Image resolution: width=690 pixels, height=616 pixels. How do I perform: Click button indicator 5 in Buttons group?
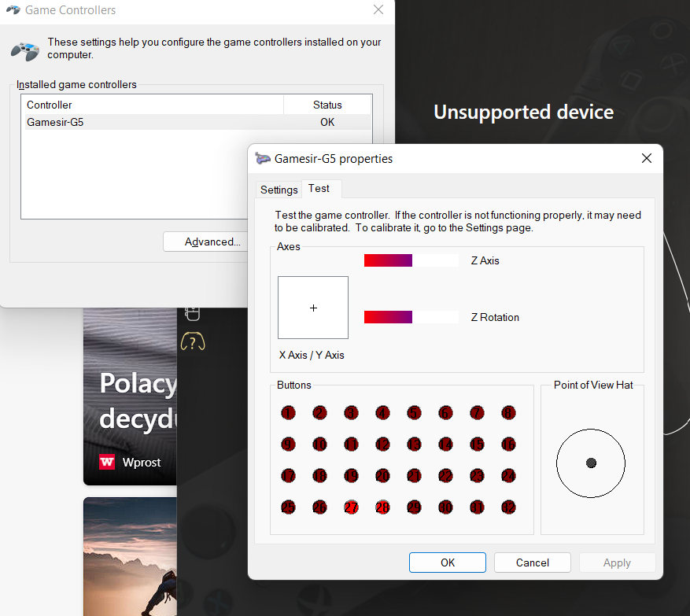click(414, 413)
